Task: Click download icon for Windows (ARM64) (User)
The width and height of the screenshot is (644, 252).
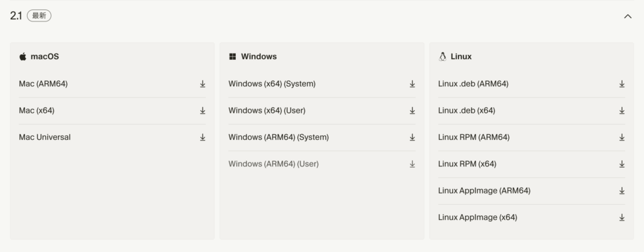Action: pyautogui.click(x=413, y=164)
